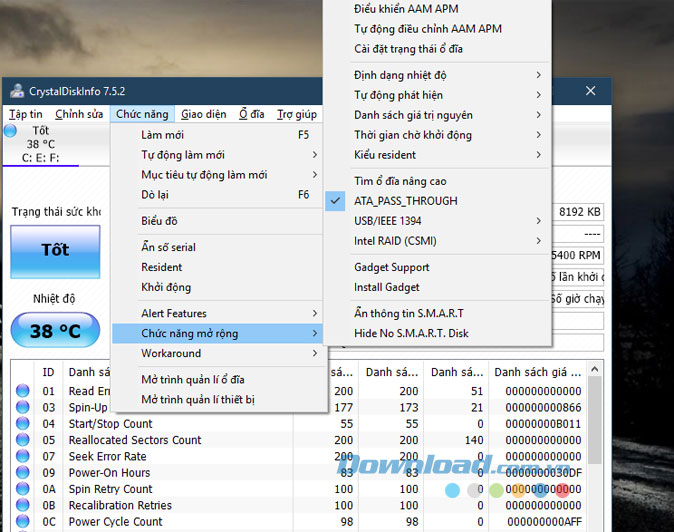Click the status circle next to Power-On Hours
674x532 pixels.
pos(22,472)
